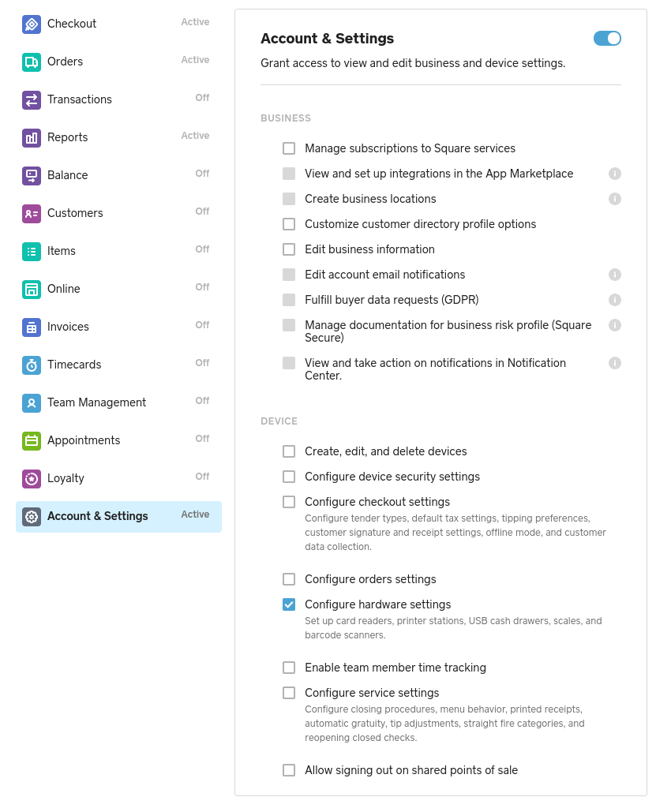Image resolution: width=671 pixels, height=812 pixels.
Task: Tick Allow signing out on shared points of sale
Action: click(289, 770)
